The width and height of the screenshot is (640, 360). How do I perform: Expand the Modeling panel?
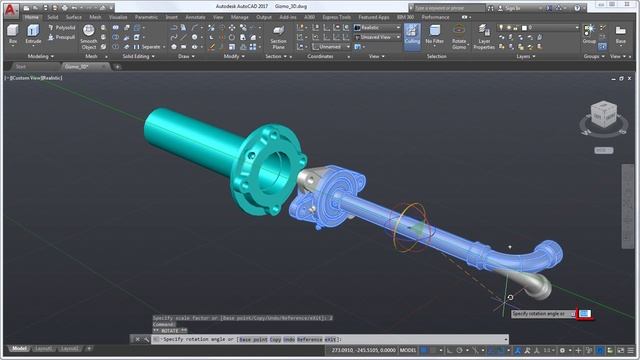[x=40, y=56]
